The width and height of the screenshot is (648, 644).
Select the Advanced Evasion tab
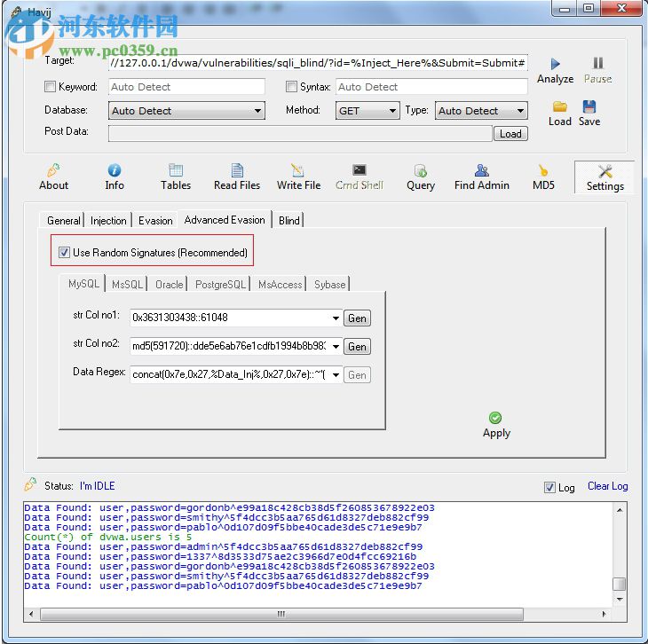225,220
